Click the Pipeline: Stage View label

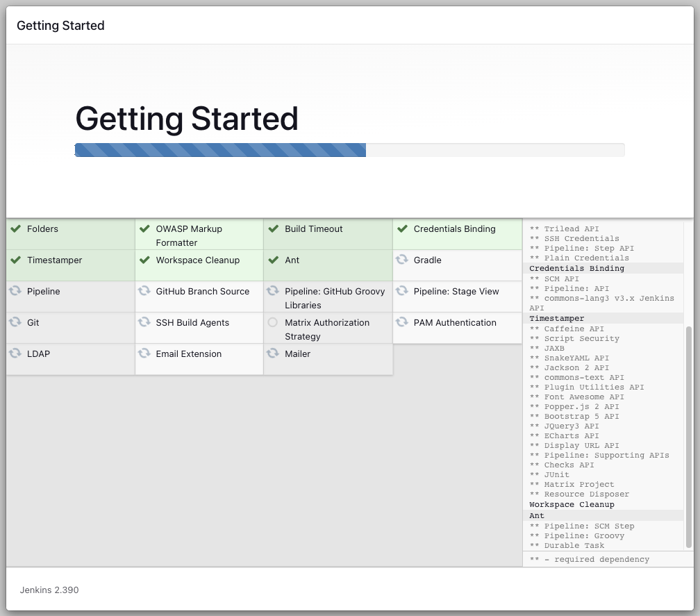(456, 292)
